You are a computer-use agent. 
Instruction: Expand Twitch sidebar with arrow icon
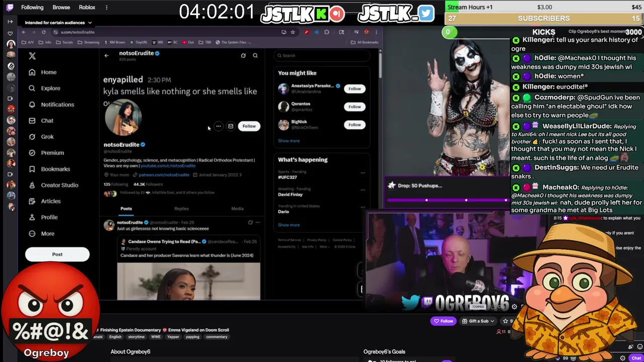10,22
